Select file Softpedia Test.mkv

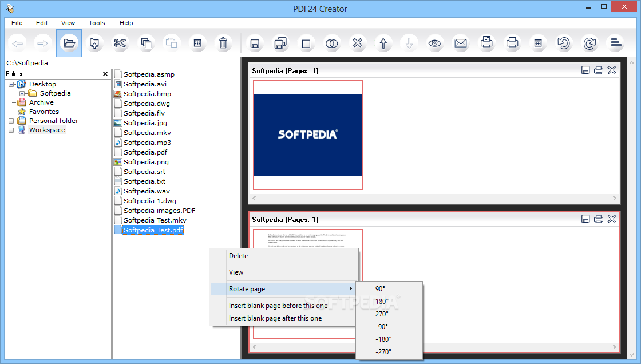point(155,220)
